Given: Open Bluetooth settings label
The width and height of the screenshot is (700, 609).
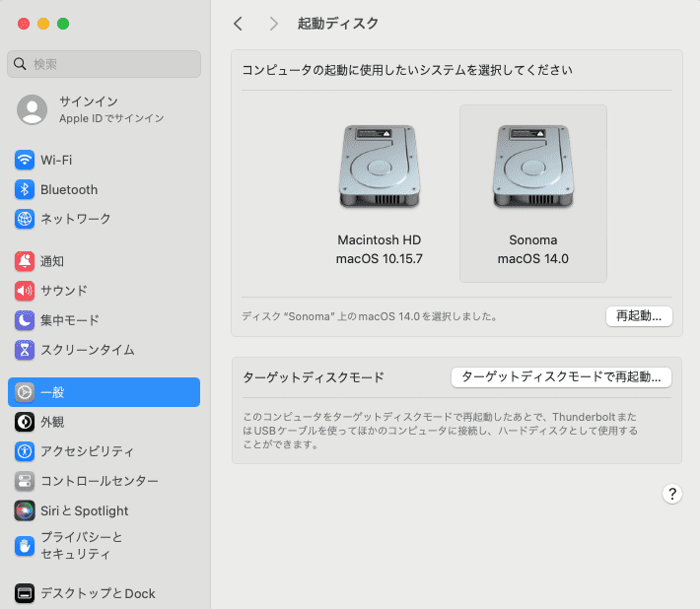Looking at the screenshot, I should pyautogui.click(x=69, y=189).
